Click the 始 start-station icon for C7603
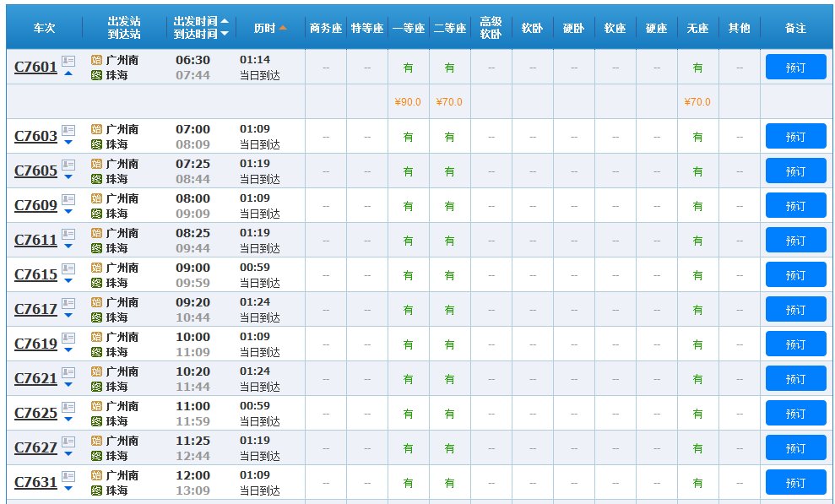Image resolution: width=835 pixels, height=504 pixels. [95, 129]
